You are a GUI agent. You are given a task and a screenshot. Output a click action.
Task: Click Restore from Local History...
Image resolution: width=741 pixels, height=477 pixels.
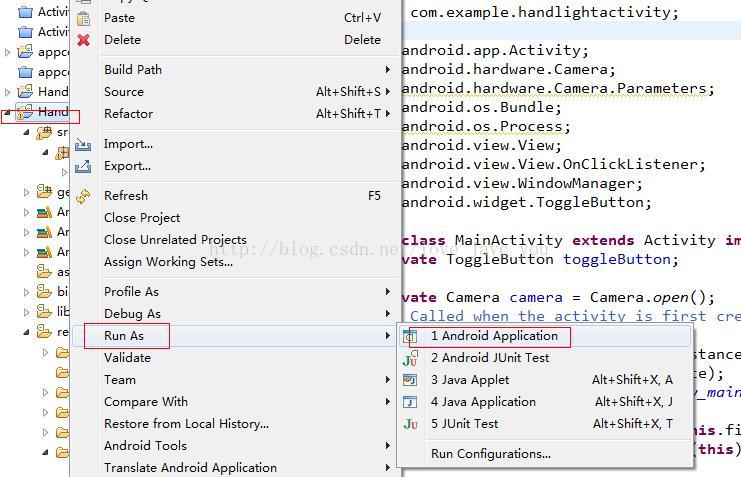tap(186, 424)
